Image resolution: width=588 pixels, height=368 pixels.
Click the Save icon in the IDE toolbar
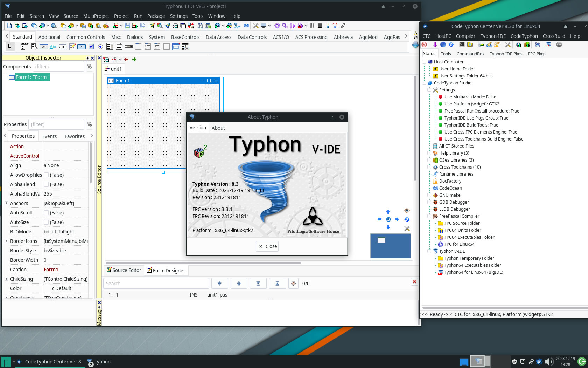127,26
